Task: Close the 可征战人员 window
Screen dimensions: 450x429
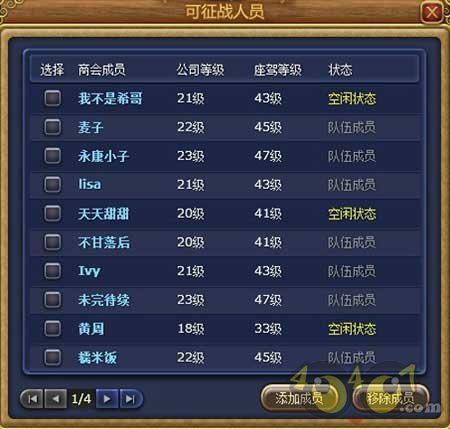Action: [432, 13]
